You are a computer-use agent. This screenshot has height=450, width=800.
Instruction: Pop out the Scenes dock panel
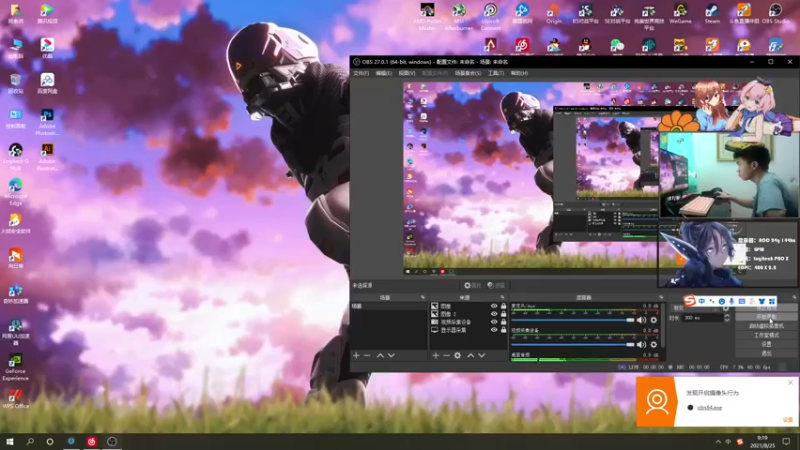pyautogui.click(x=422, y=297)
